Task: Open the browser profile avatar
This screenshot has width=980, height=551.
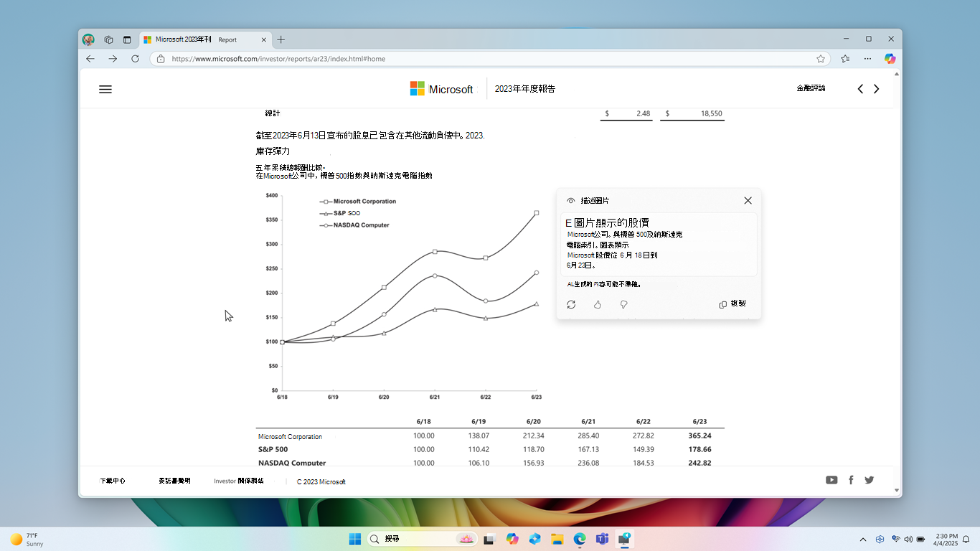Action: [88, 39]
